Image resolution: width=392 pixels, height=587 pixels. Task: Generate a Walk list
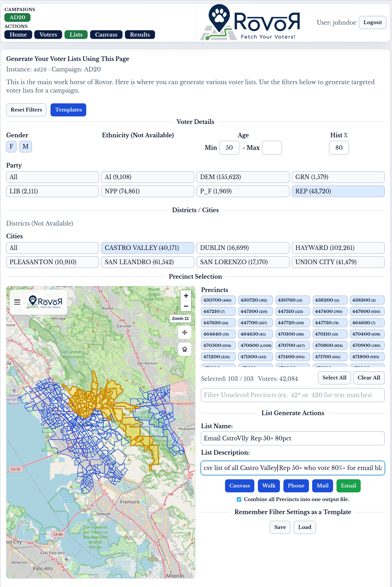[269, 486]
